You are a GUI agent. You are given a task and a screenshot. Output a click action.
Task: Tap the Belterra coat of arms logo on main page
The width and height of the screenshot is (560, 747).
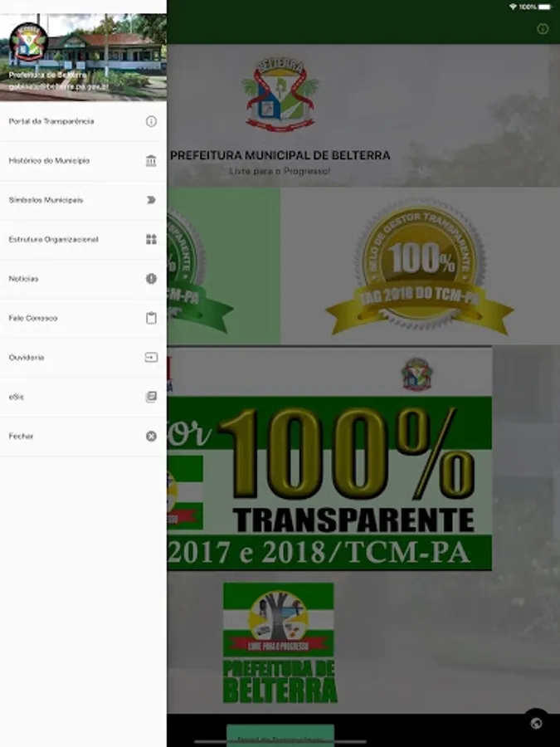click(280, 95)
